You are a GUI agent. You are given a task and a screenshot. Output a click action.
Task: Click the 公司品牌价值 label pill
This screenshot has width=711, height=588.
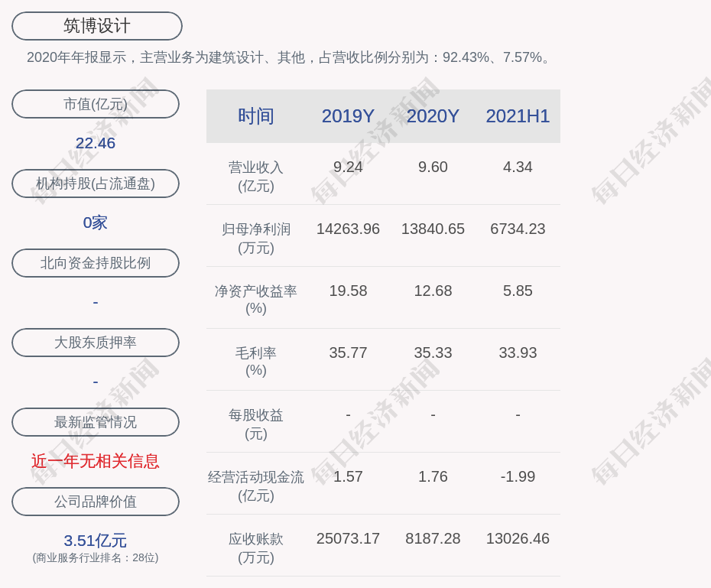(96, 502)
